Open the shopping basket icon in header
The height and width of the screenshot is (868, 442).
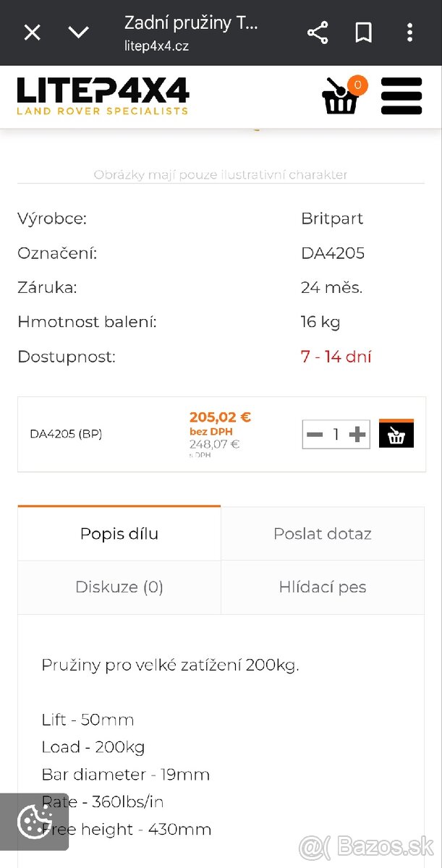[340, 99]
